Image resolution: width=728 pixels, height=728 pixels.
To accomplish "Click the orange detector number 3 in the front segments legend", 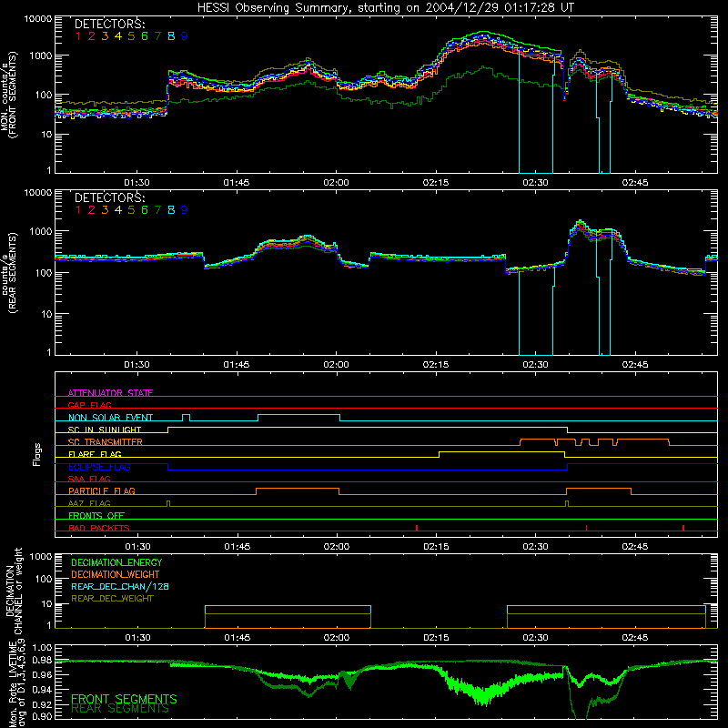I will 105,36.
